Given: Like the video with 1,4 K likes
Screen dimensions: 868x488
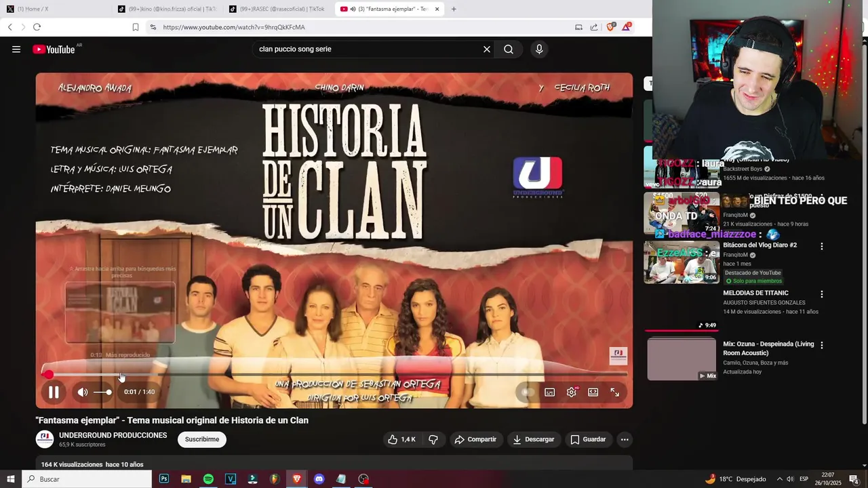Looking at the screenshot, I should point(401,439).
